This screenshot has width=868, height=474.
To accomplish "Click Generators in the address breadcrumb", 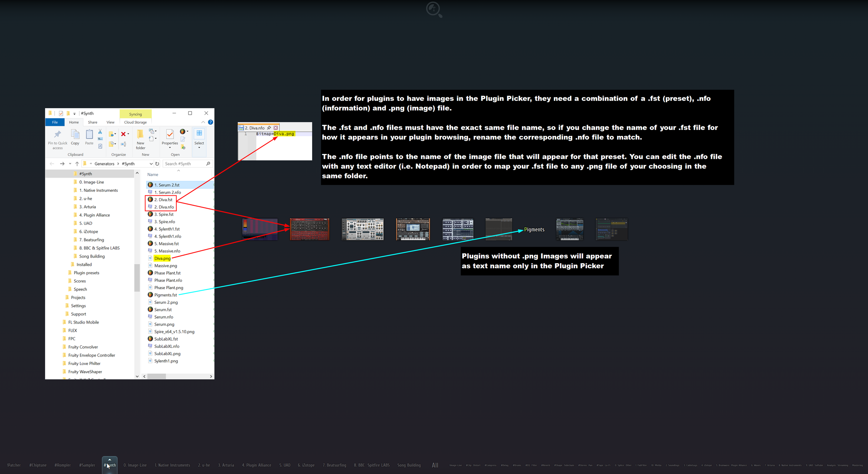I will pos(105,164).
